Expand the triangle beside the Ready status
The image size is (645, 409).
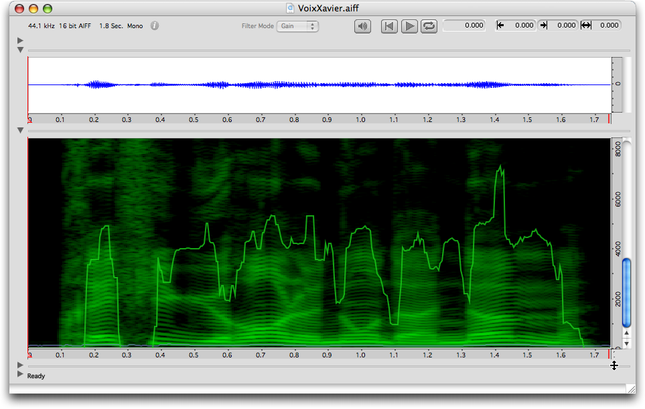pos(21,376)
